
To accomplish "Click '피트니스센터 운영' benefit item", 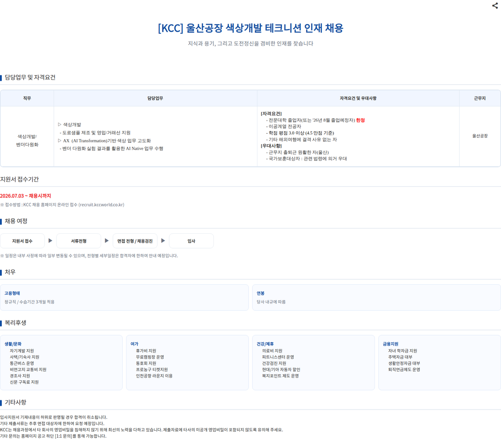I will (278, 357).
